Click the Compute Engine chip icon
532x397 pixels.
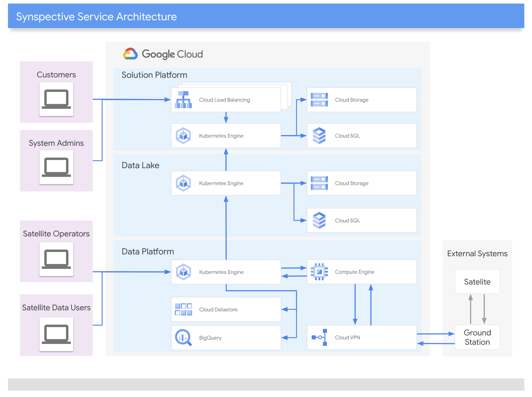(319, 272)
